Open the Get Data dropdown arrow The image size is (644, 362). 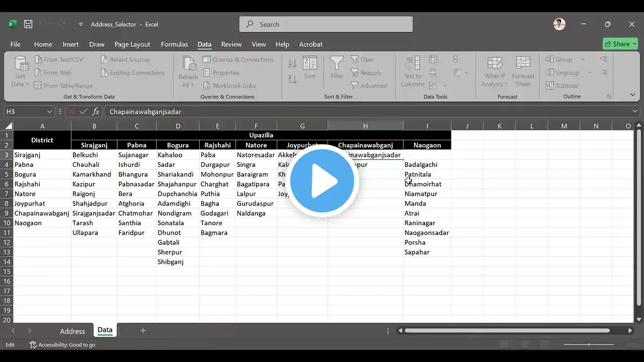coord(27,84)
